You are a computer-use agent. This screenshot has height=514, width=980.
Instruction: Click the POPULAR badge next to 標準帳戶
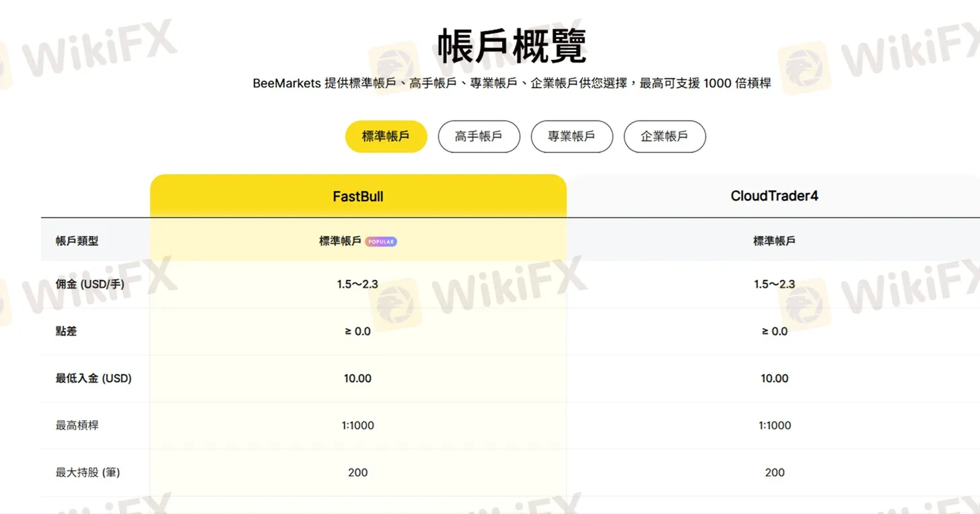click(381, 241)
